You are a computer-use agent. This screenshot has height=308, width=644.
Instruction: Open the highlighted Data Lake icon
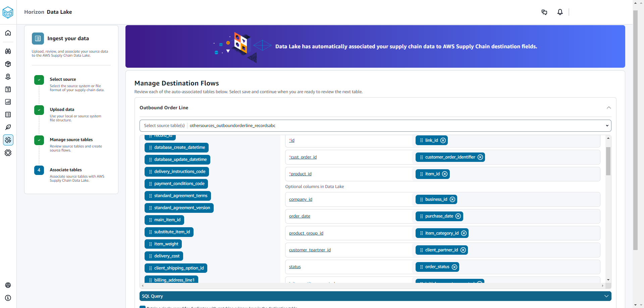(8, 140)
